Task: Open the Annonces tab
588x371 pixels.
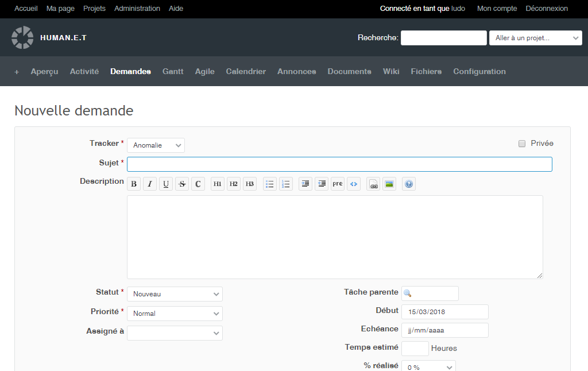Action: (297, 72)
